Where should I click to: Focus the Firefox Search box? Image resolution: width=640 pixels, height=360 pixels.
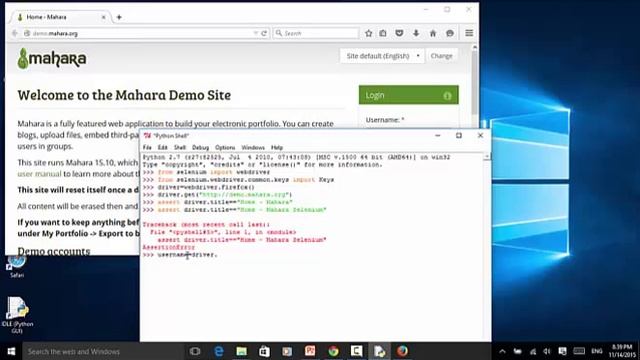(316, 33)
